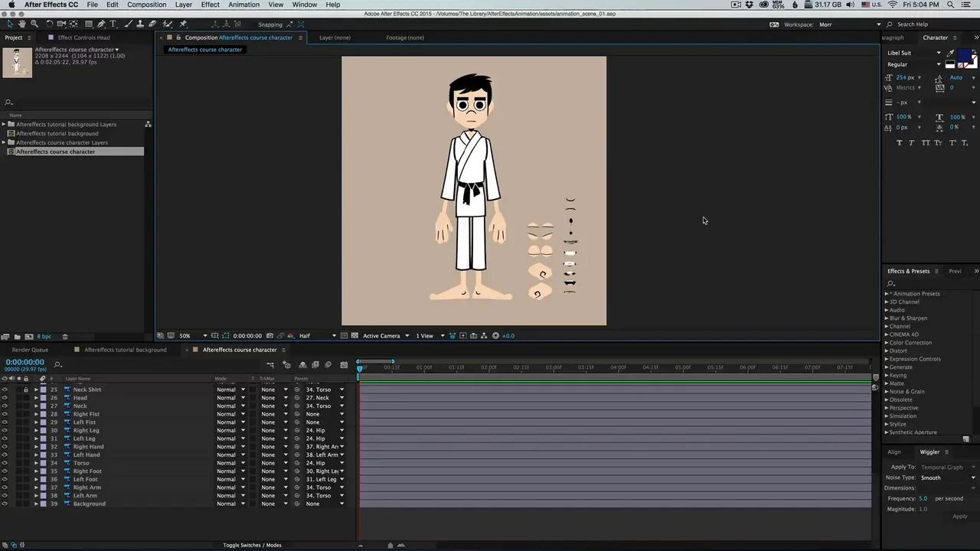This screenshot has height=551, width=980.
Task: Unlock the Neck Shirt layer lock toggle
Action: [25, 390]
